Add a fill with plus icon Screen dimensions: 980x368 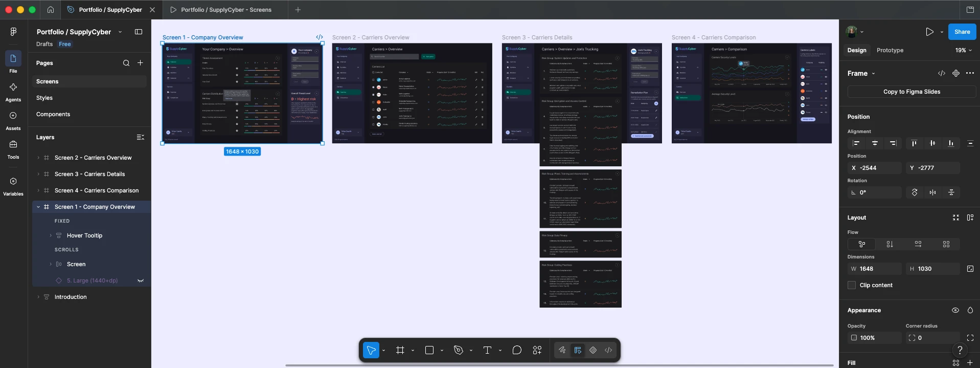[x=970, y=363]
